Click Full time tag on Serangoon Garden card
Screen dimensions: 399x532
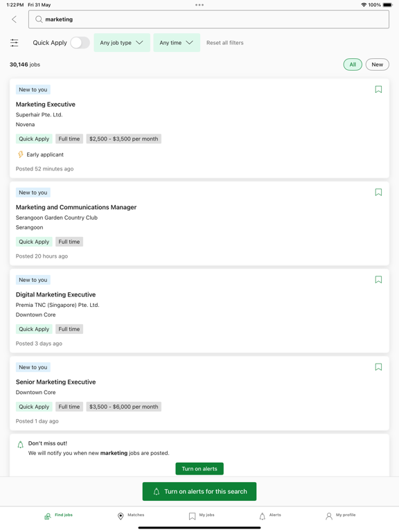[69, 242]
